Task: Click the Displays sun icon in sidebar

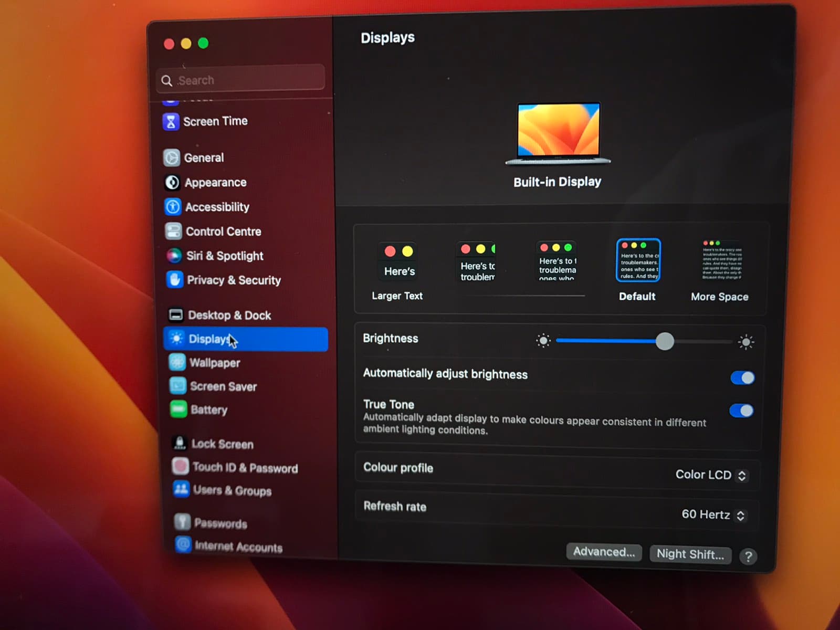Action: 176,339
